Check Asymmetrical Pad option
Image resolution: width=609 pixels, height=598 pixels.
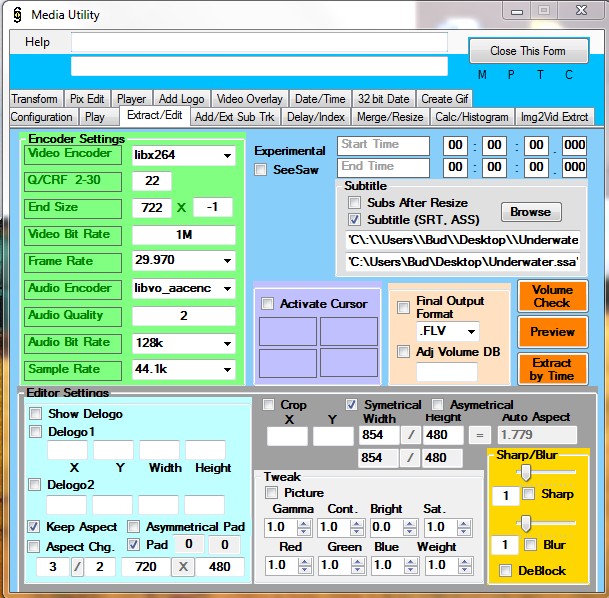(134, 527)
